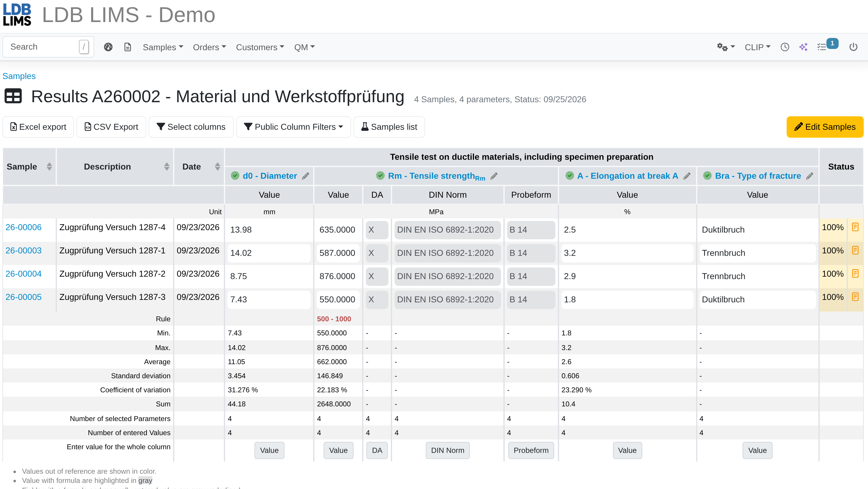Open the QM menu
The image size is (868, 489).
click(x=304, y=47)
